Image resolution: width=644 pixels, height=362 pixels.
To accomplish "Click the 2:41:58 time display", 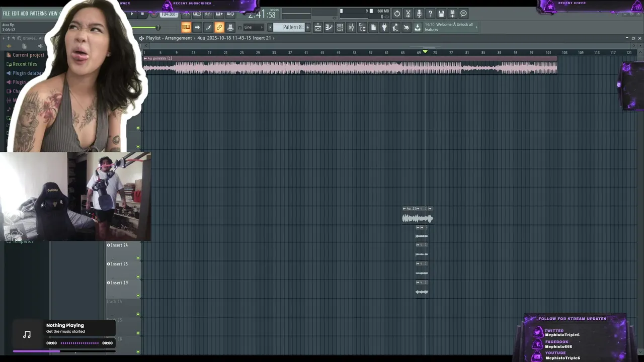I will 262,14.
